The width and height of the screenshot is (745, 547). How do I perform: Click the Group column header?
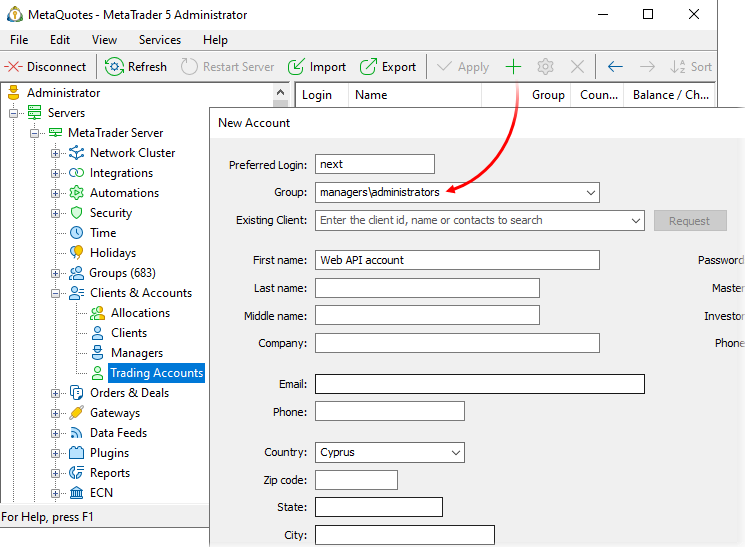pyautogui.click(x=526, y=95)
